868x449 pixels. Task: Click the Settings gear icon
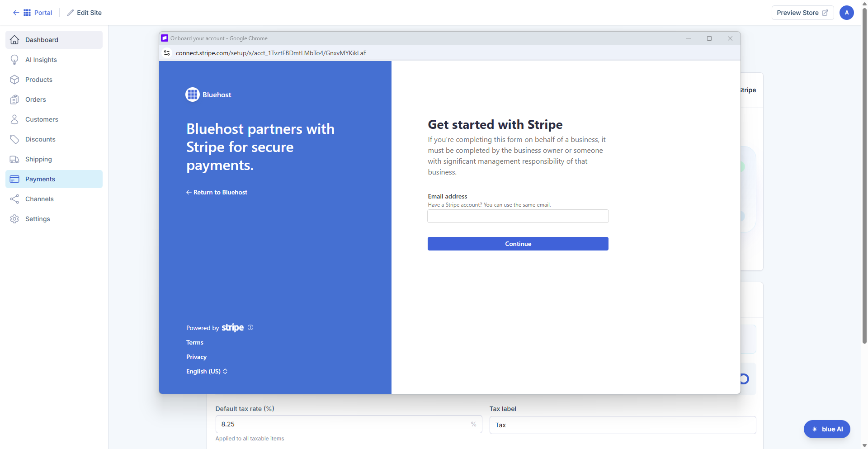pyautogui.click(x=14, y=219)
